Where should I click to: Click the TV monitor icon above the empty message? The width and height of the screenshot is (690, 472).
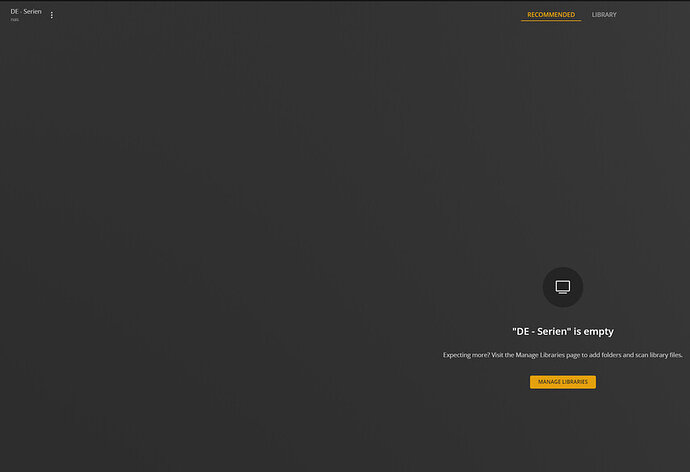(x=563, y=287)
